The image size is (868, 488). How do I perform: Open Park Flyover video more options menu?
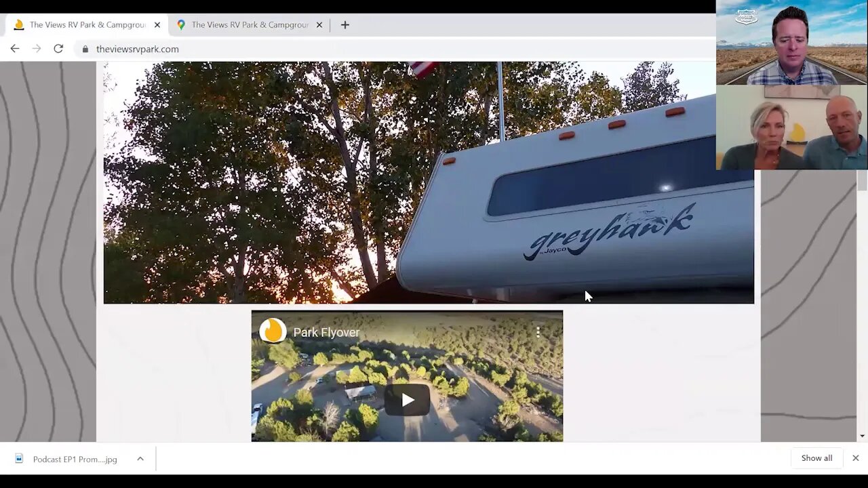point(538,332)
